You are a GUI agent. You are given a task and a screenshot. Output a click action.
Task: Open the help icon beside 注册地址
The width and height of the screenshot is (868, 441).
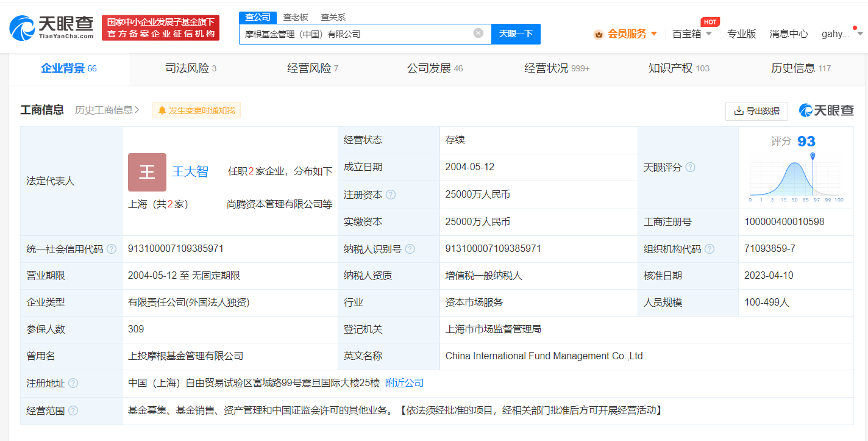coord(73,383)
